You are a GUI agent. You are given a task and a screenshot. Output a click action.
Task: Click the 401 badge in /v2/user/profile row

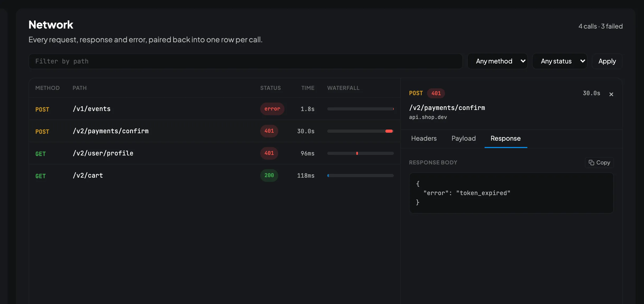tap(269, 153)
